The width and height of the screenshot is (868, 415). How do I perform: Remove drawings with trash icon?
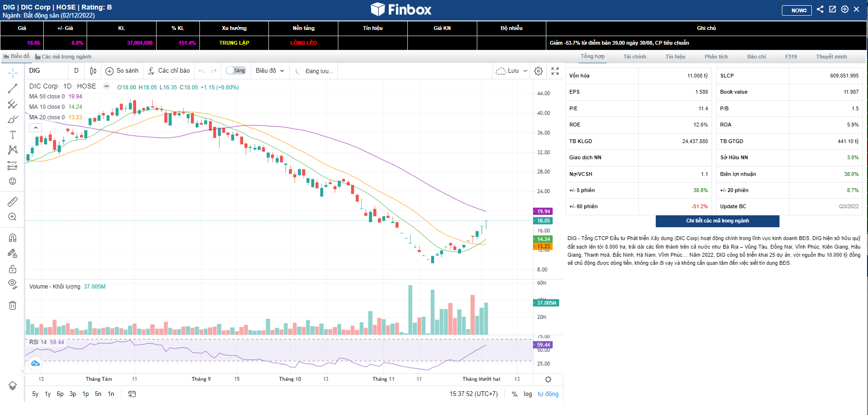click(13, 305)
